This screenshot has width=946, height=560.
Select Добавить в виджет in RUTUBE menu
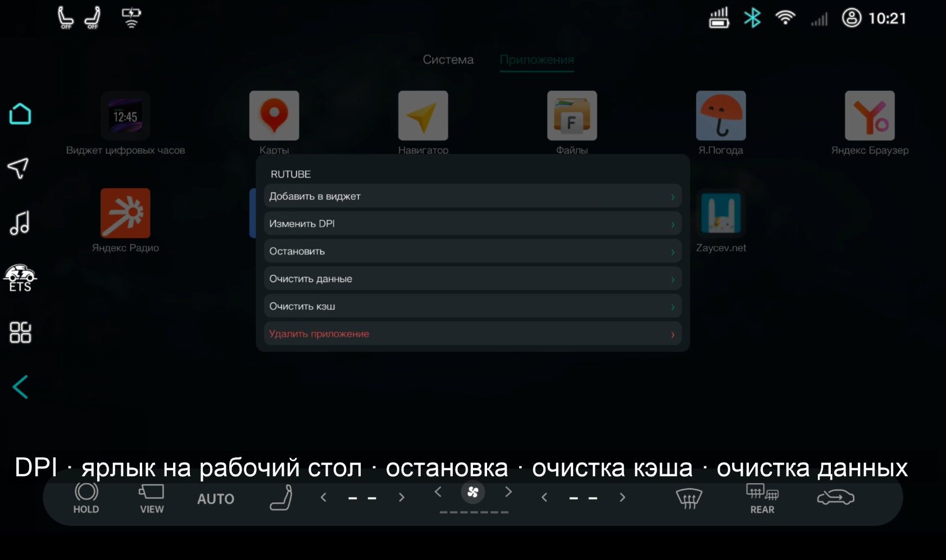tap(472, 196)
